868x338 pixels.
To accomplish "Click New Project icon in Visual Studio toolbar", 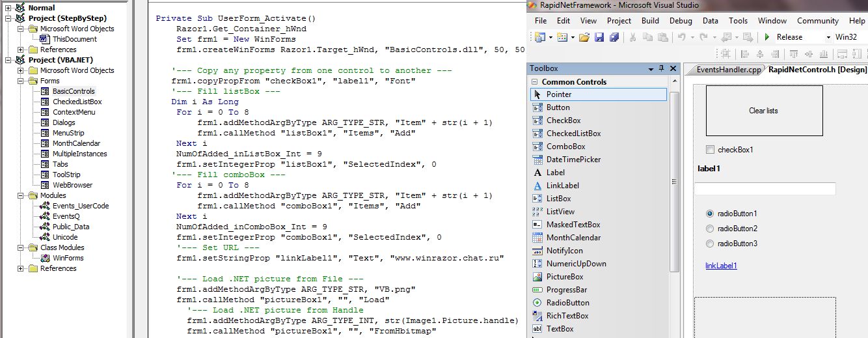I will [539, 37].
